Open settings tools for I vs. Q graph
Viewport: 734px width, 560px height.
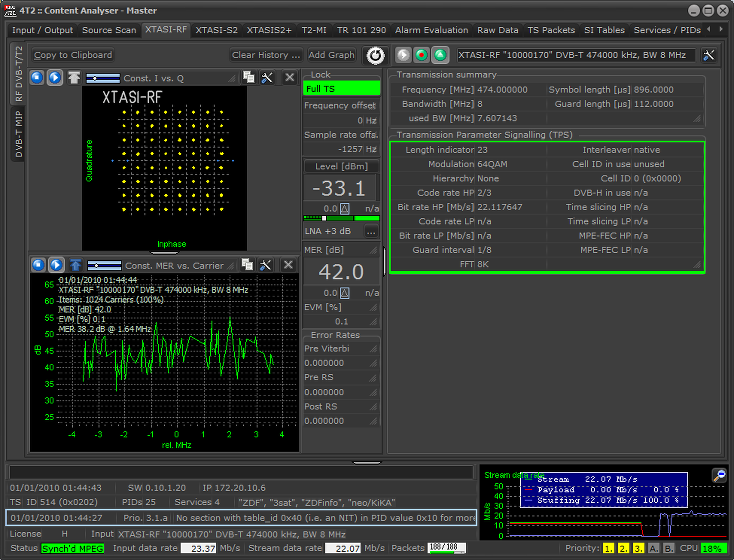pyautogui.click(x=267, y=77)
